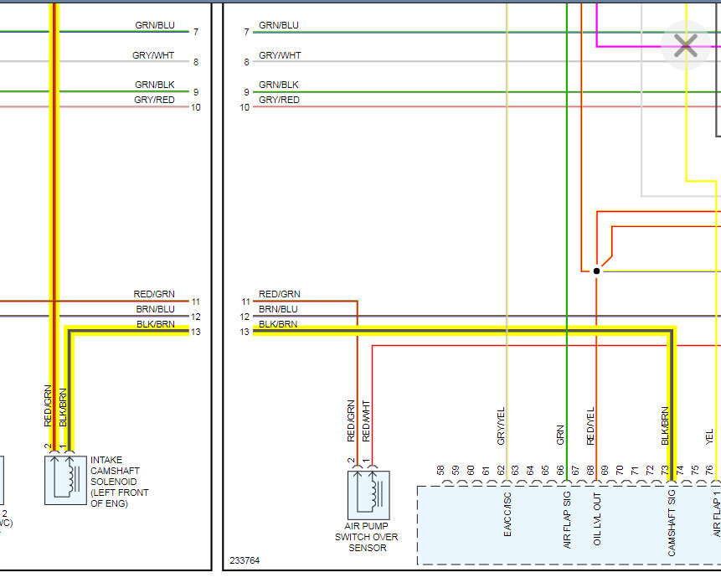Click vertical RED/GRN label above intake camshaft solenoid
Image resolution: width=721 pixels, height=588 pixels.
pos(48,405)
